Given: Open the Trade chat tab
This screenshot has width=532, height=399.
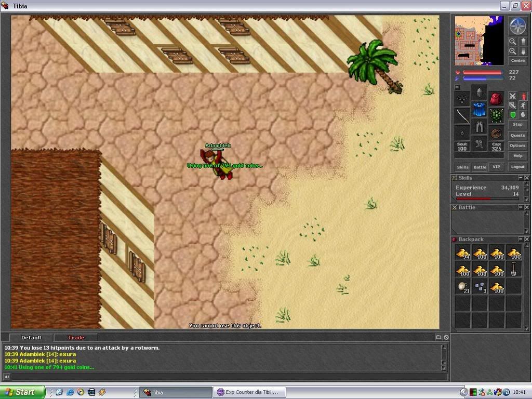Looking at the screenshot, I should click(x=76, y=338).
